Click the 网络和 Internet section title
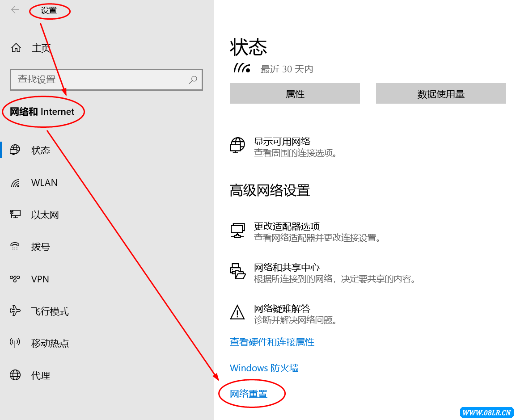This screenshot has height=420, width=516. coord(42,112)
